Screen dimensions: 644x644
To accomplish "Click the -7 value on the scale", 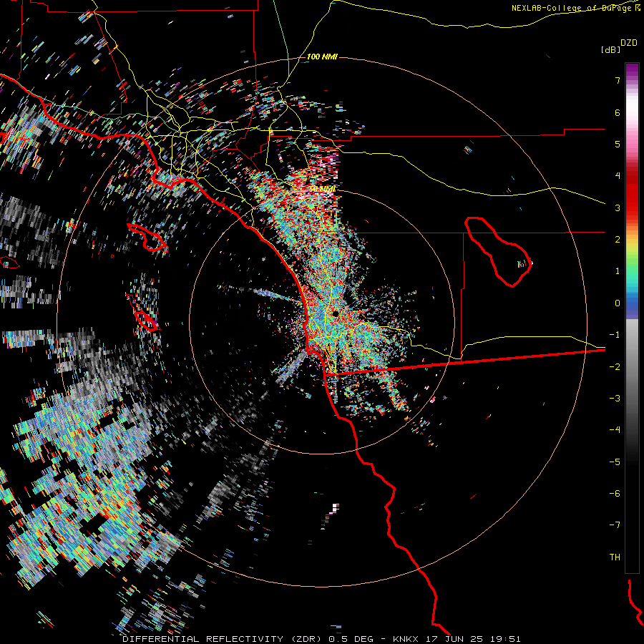I will point(615,525).
